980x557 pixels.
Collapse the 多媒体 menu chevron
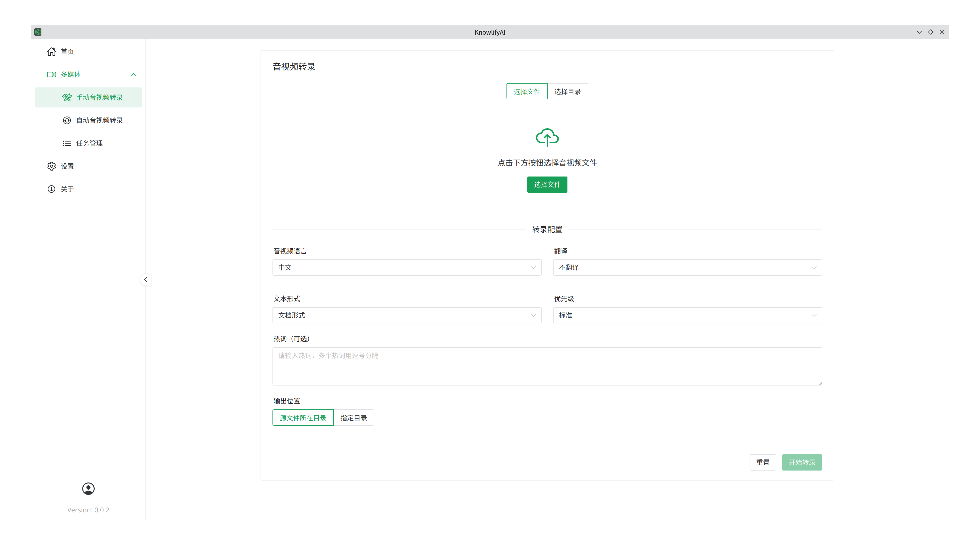click(x=133, y=75)
